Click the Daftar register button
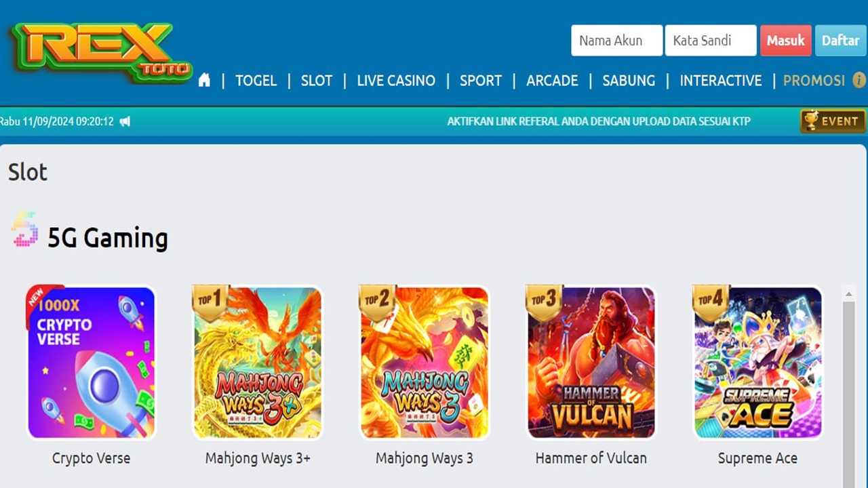The height and width of the screenshot is (488, 868). (840, 41)
